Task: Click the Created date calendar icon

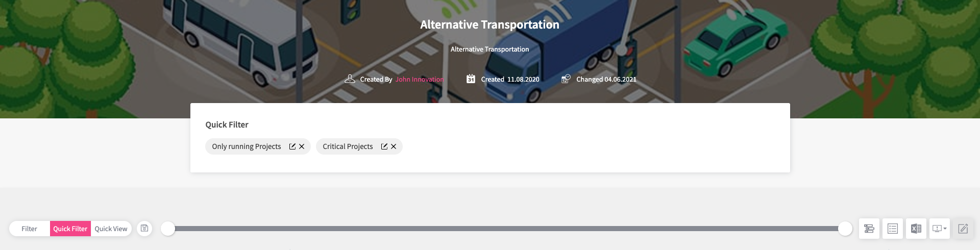Action: click(x=471, y=79)
